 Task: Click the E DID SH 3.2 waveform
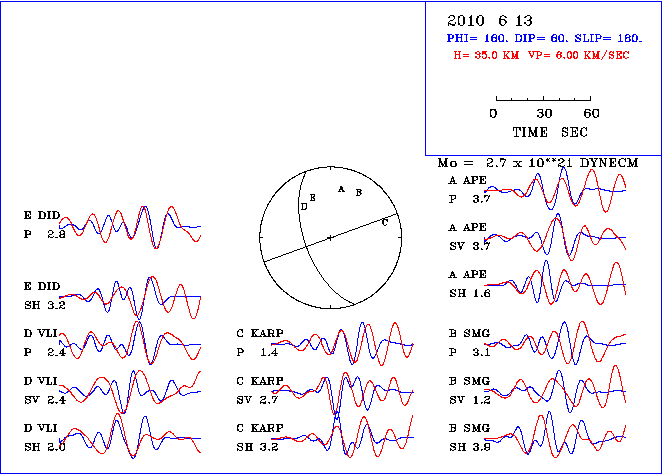tap(130, 298)
